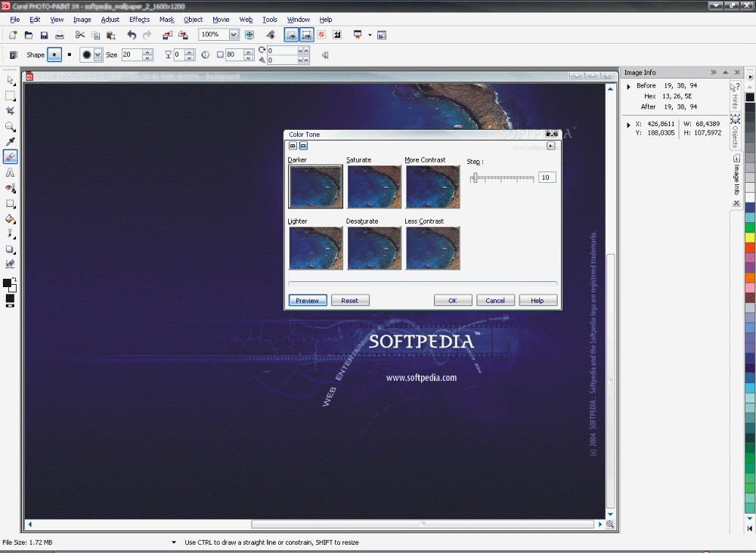Click the Saturate thumbnail
756x553 pixels.
tap(374, 187)
